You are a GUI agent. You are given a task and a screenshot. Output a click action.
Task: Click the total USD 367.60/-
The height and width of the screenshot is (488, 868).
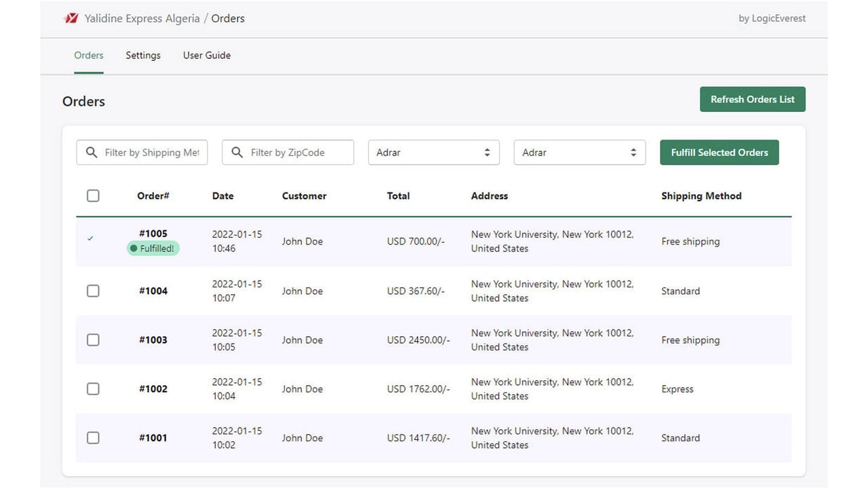coord(416,291)
